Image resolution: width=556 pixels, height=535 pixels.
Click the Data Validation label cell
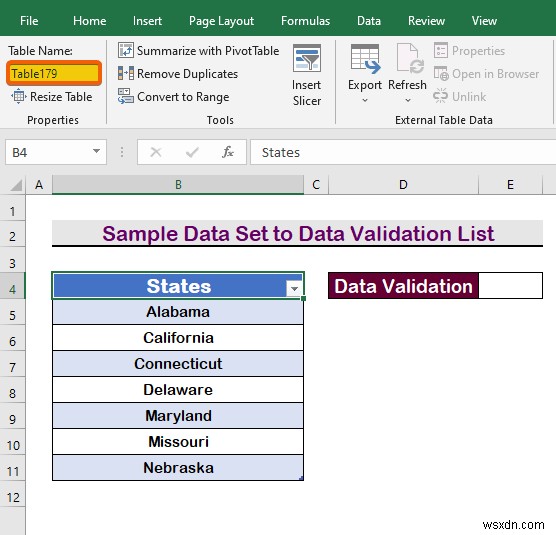point(403,286)
